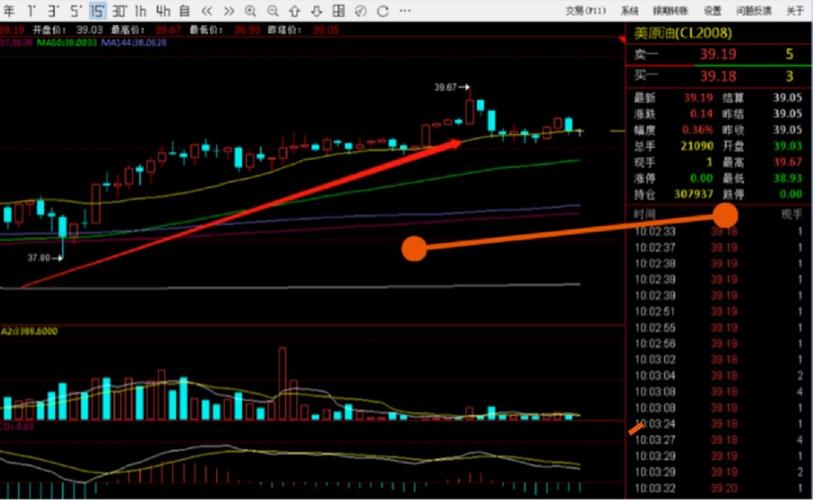Toggle the 1-minute chart period
Screen dimensions: 813x500
(x=32, y=11)
